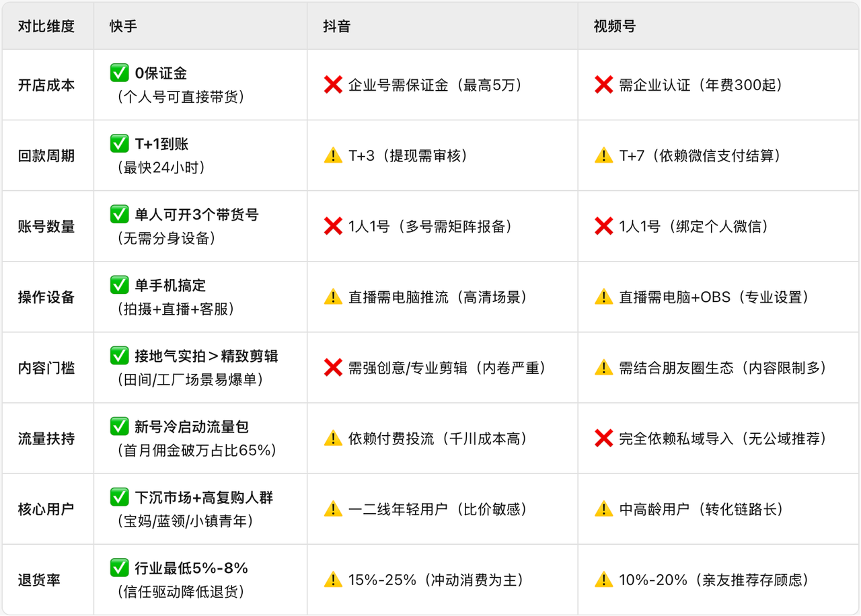The width and height of the screenshot is (861, 616).
Task: Select the 快手 column header
Action: [x=124, y=26]
